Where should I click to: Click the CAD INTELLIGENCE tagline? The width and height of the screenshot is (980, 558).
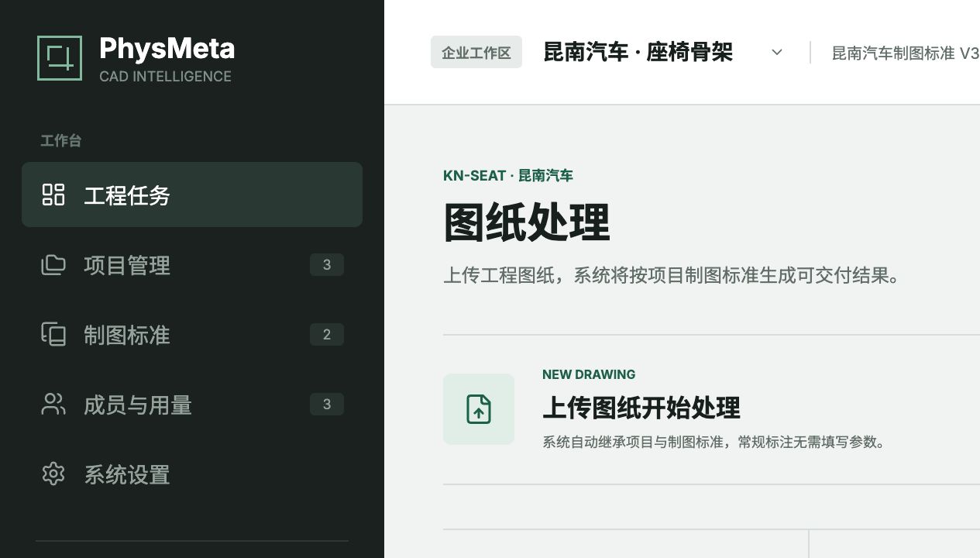pos(166,77)
